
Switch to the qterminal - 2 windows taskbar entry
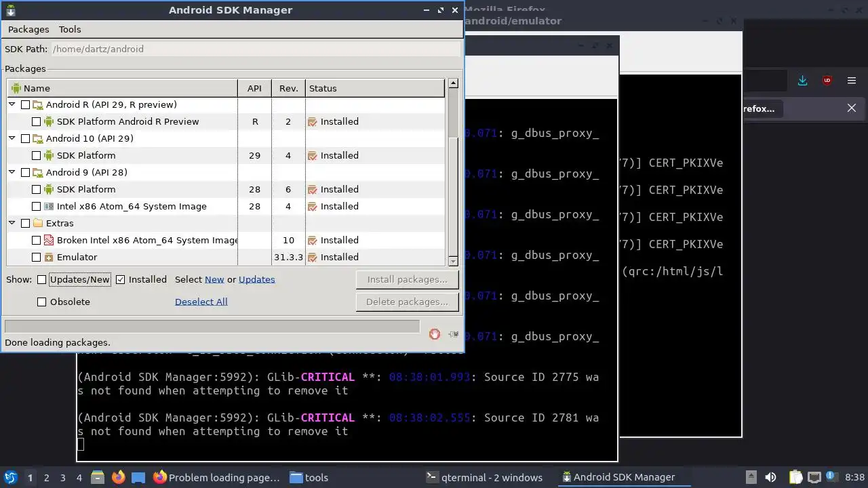click(484, 477)
